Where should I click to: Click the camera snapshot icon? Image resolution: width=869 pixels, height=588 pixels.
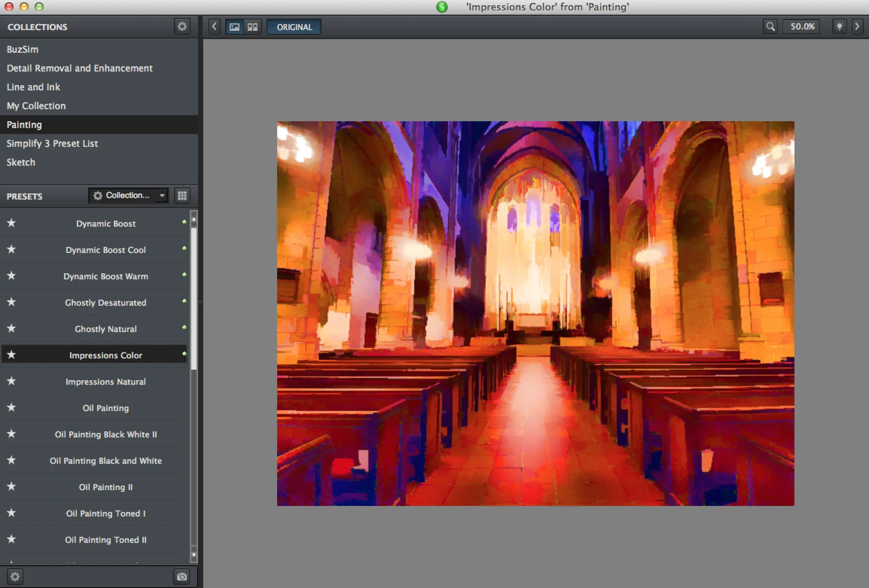182,577
